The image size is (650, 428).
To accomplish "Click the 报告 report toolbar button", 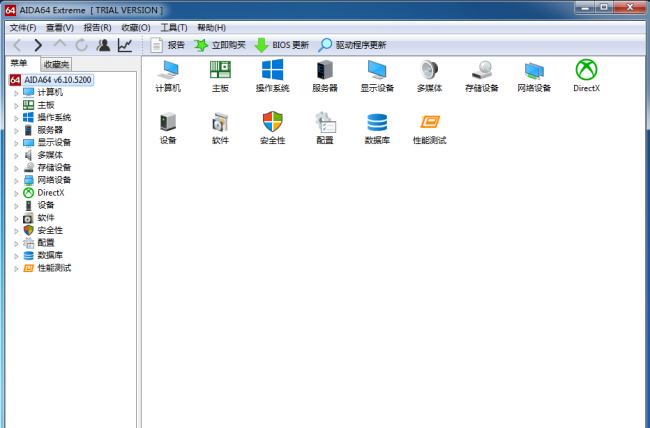I will tap(167, 45).
